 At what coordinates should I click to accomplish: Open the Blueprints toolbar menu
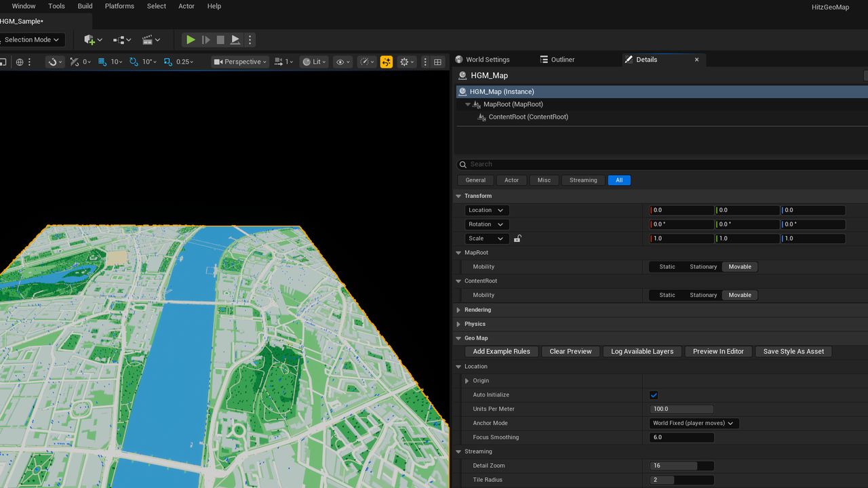click(x=122, y=40)
